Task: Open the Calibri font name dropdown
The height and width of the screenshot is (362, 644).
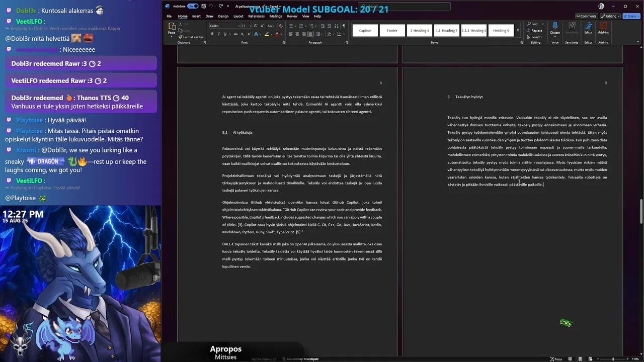Action: pyautogui.click(x=239, y=26)
